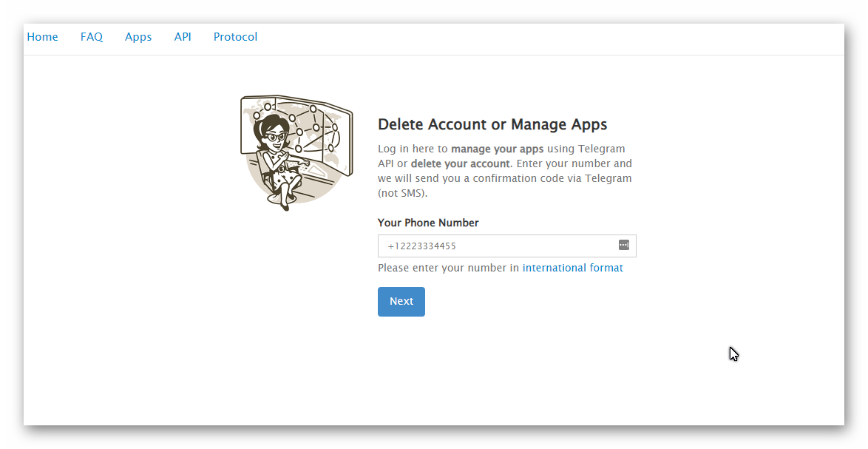Click the 'Please enter your number in' text

[x=448, y=268]
